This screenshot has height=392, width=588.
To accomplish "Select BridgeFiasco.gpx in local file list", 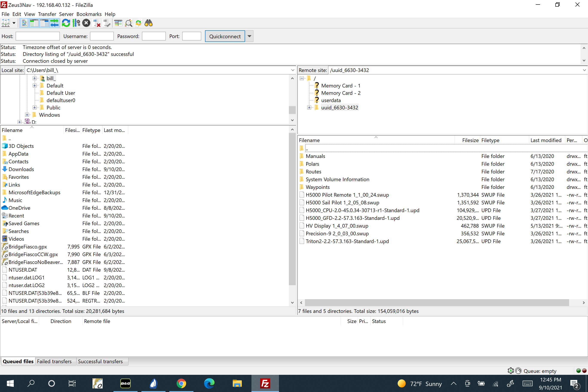I will (28, 247).
